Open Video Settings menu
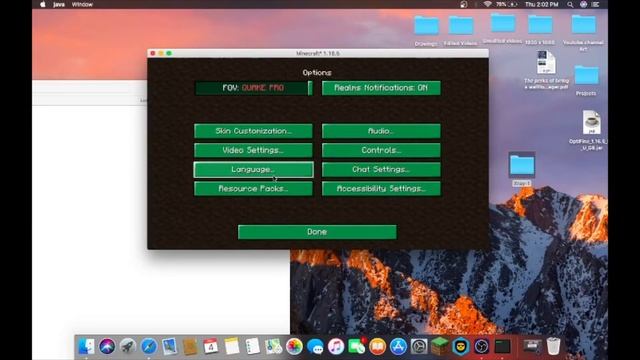 point(253,150)
